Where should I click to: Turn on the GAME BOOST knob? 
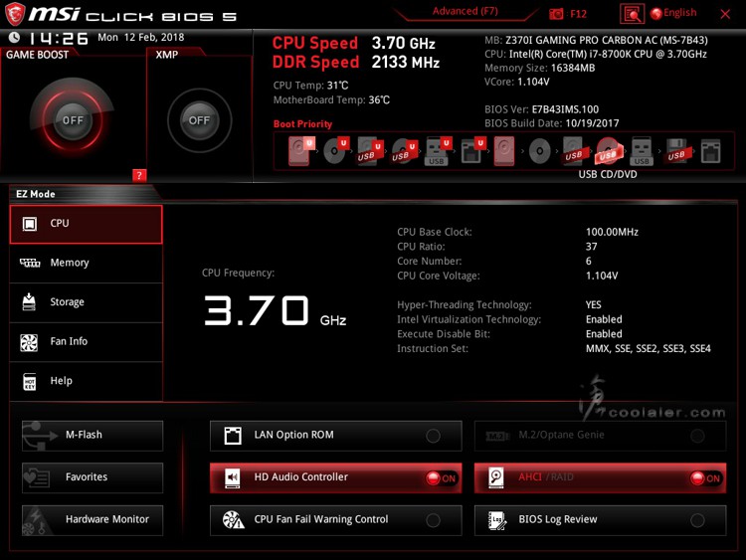73,120
